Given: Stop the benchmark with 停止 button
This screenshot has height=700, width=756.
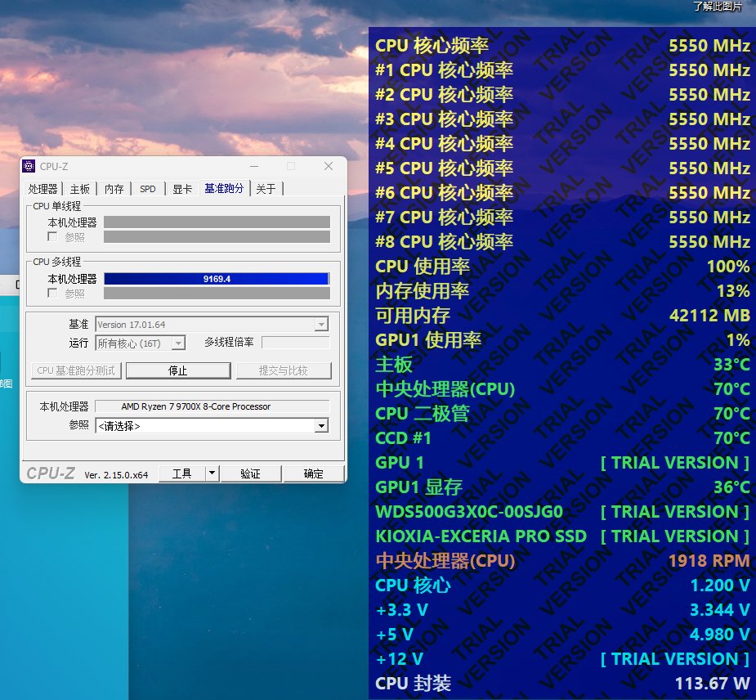Looking at the screenshot, I should click(x=178, y=370).
